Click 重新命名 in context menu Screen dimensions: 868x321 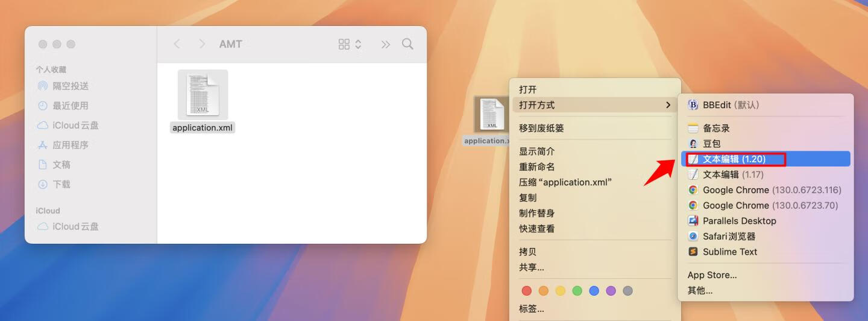tap(536, 167)
